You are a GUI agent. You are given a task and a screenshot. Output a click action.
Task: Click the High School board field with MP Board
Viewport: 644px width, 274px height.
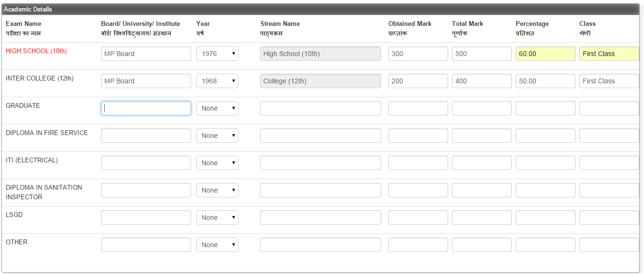(x=146, y=54)
